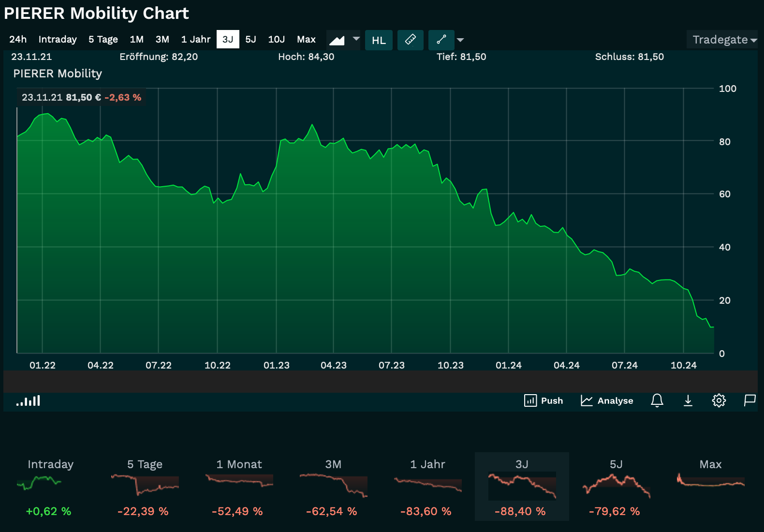764x532 pixels.
Task: Open the Intraday performance thumbnail
Action: coord(50,487)
